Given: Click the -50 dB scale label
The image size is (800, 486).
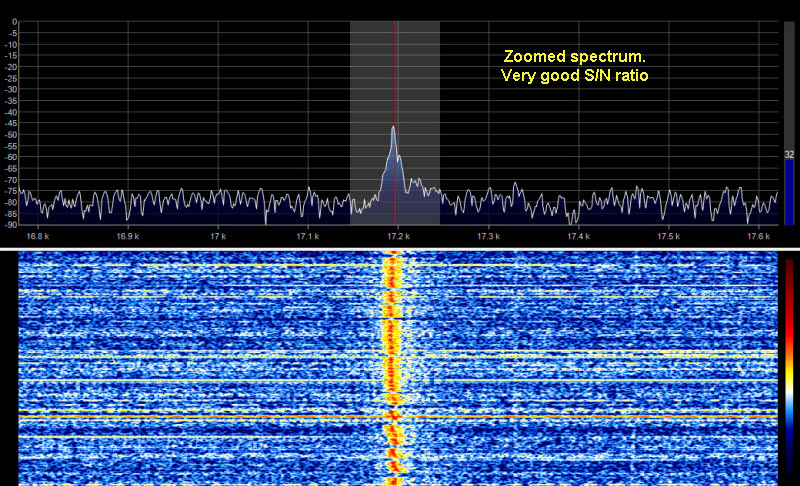Looking at the screenshot, I should tap(12, 135).
